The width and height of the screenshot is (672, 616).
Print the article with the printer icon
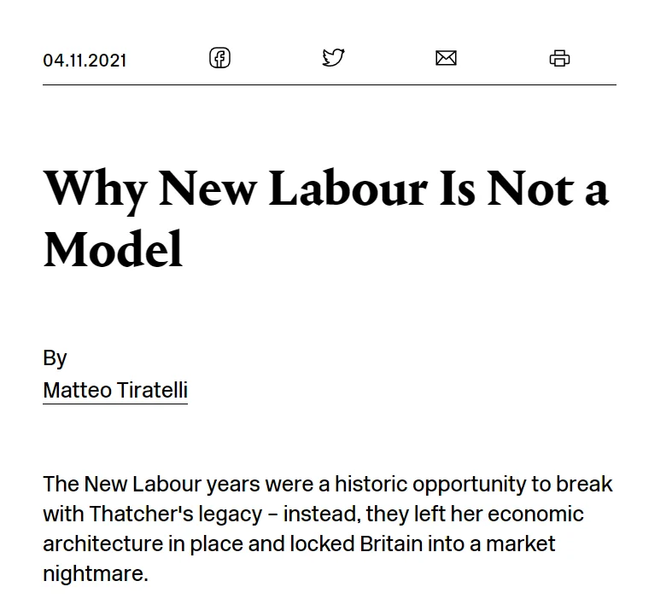click(x=559, y=58)
